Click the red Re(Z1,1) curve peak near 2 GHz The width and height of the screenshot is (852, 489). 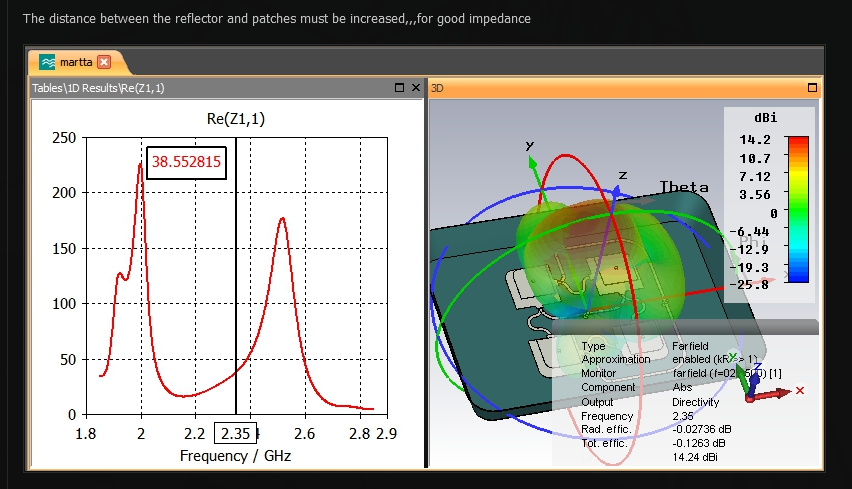[x=140, y=165]
